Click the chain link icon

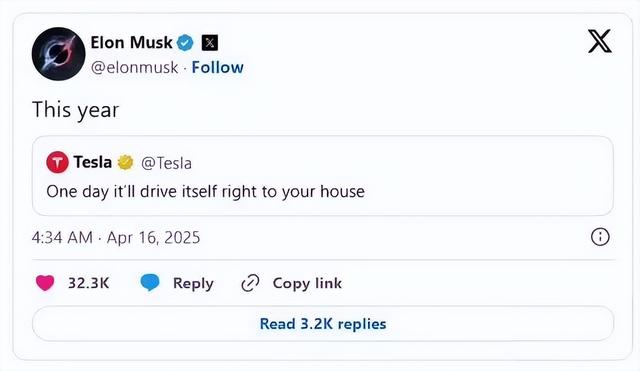click(x=250, y=283)
